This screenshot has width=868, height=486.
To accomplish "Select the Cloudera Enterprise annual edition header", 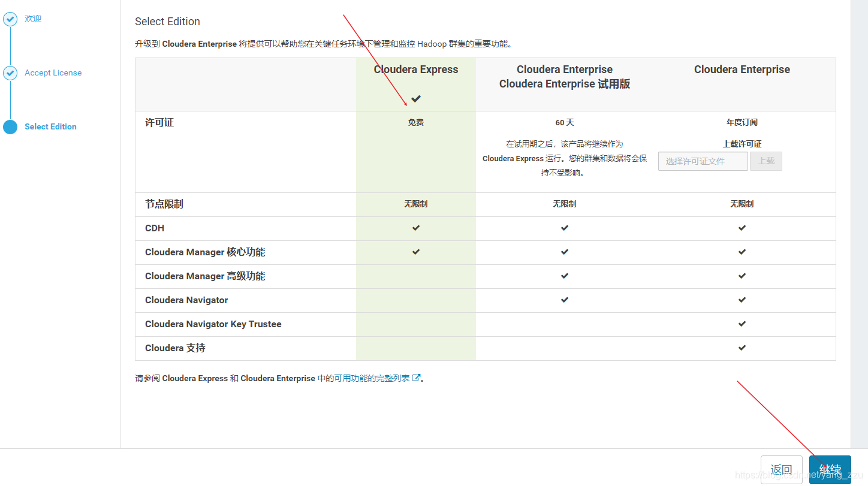I will point(742,70).
